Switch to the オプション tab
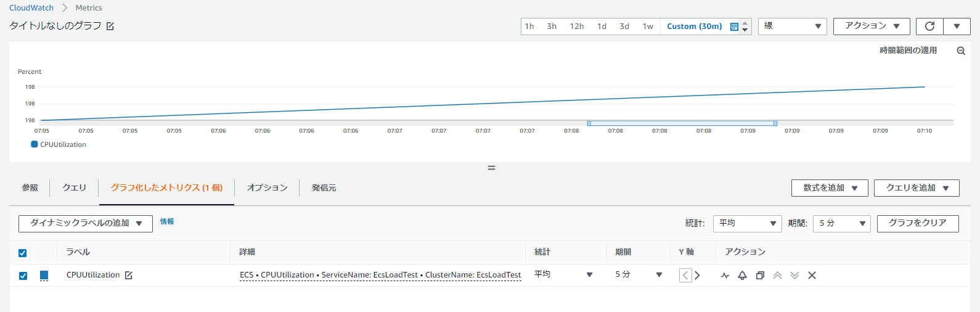The width and height of the screenshot is (980, 312). click(x=267, y=188)
